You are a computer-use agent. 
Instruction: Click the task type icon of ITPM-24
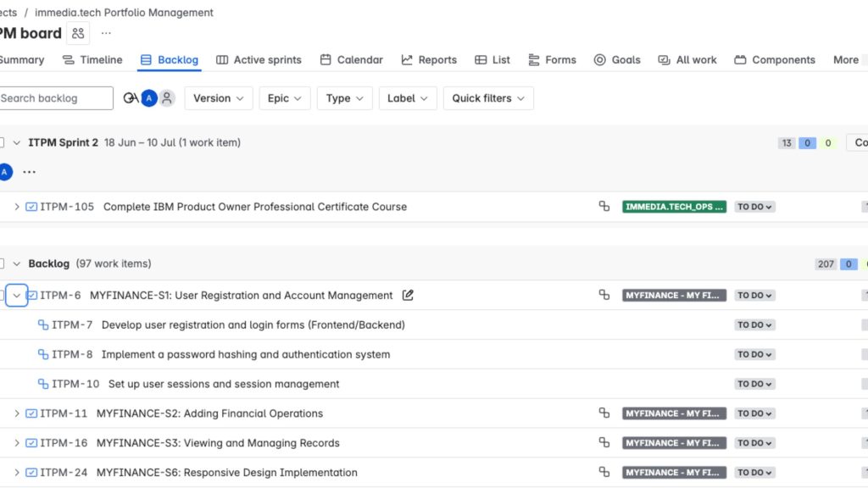31,473
